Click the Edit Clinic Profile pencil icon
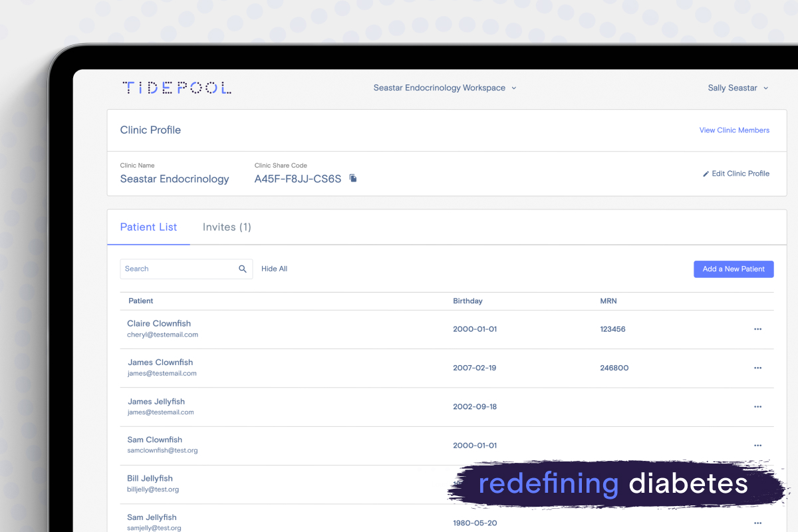Image resolution: width=798 pixels, height=532 pixels. [x=706, y=173]
